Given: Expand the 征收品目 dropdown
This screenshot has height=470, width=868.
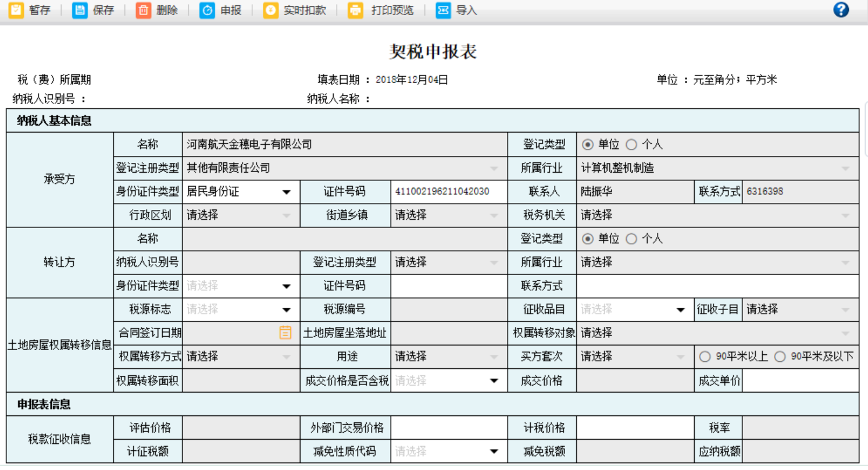Looking at the screenshot, I should point(680,309).
